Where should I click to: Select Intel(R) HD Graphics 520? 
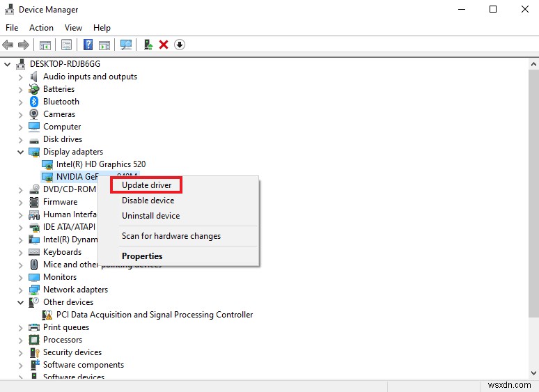click(101, 164)
